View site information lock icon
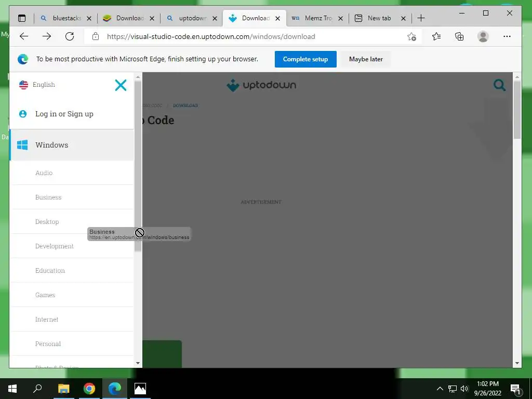 pyautogui.click(x=96, y=36)
